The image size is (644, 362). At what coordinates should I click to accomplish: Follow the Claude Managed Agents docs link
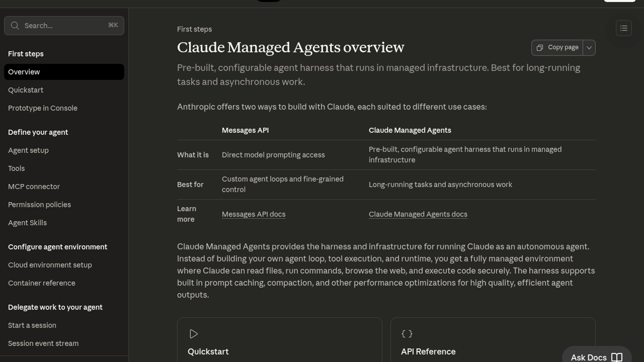coord(418,214)
